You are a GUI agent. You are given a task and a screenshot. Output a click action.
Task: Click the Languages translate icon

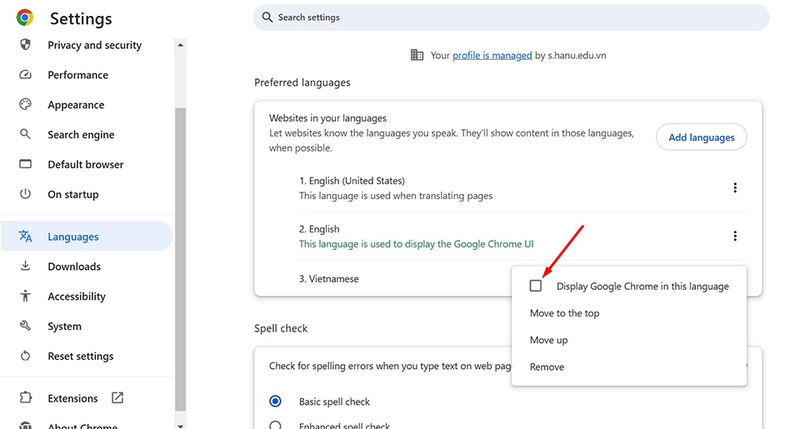pyautogui.click(x=25, y=236)
